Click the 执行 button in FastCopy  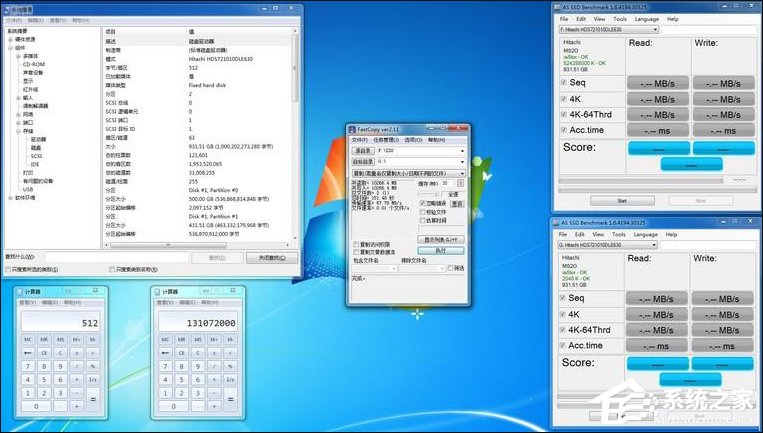point(440,250)
